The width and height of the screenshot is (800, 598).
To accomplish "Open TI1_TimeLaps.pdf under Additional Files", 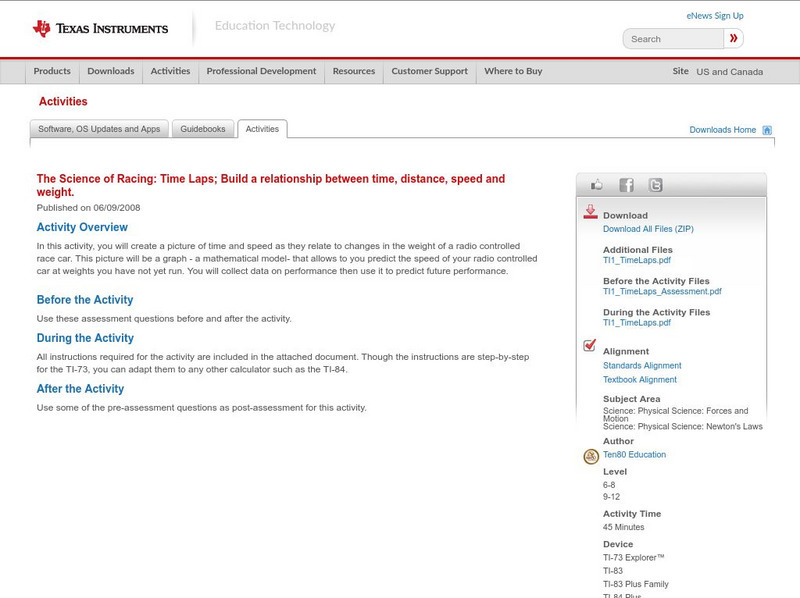I will 637,260.
